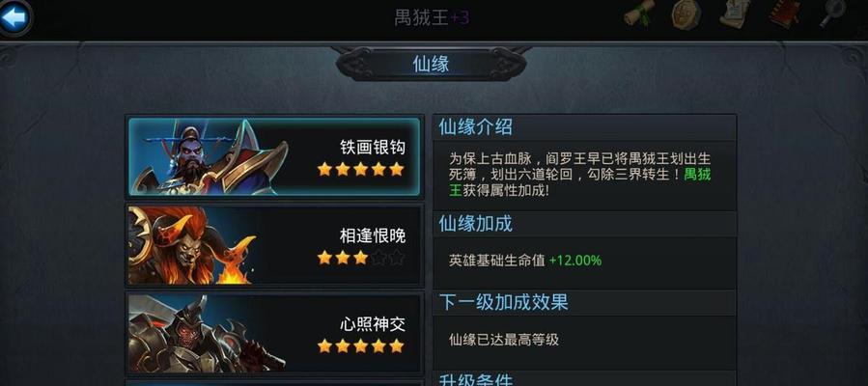Open the parchment document icon

point(735,14)
